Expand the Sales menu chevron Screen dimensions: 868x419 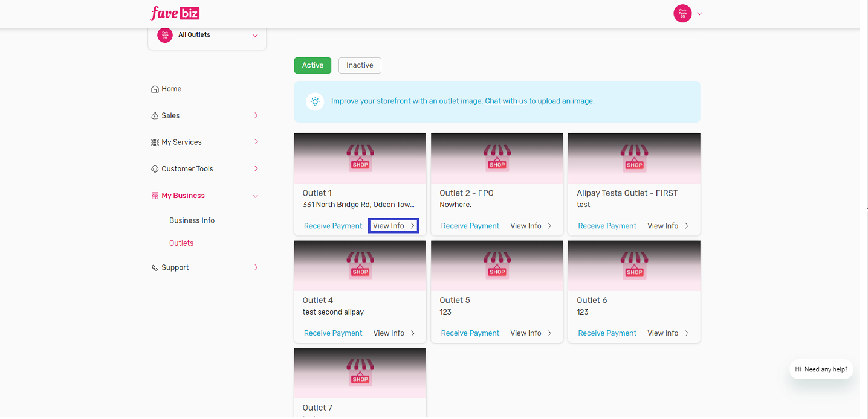(x=256, y=115)
